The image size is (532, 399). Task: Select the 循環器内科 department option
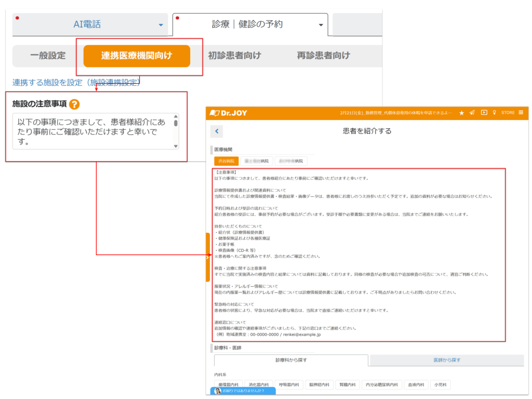228,385
